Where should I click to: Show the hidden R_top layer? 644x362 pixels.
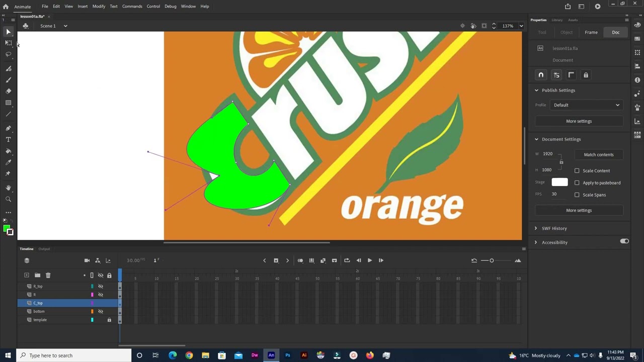101,286
